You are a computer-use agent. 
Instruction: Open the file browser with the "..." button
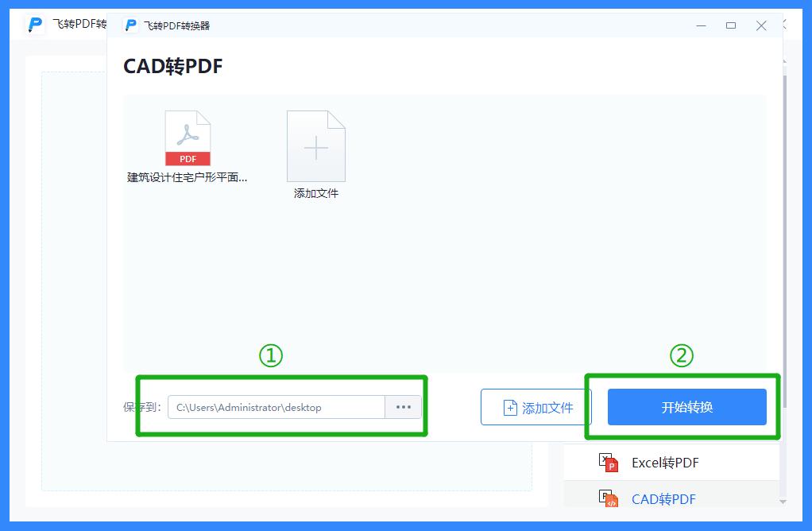point(403,406)
